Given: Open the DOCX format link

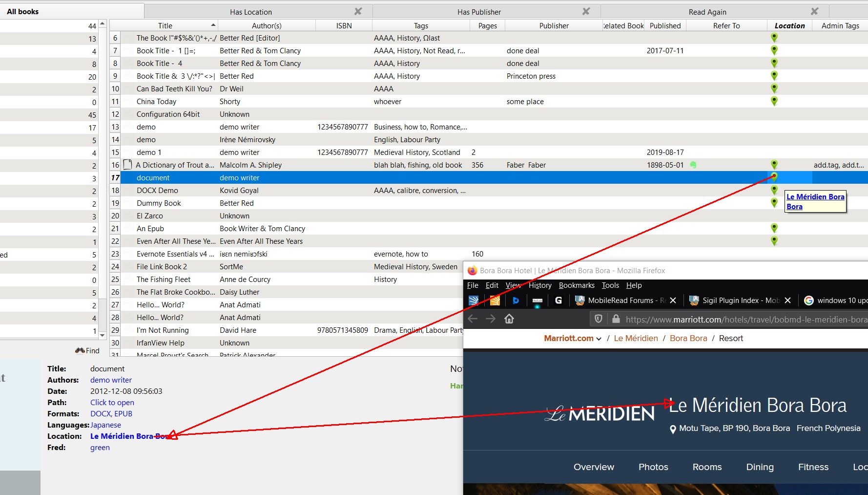Looking at the screenshot, I should pyautogui.click(x=100, y=413).
